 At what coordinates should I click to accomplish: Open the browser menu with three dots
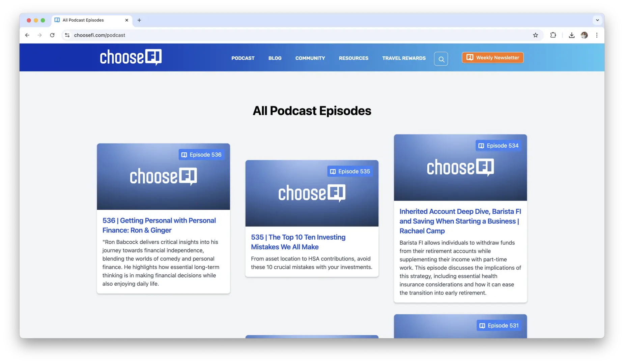coord(597,35)
